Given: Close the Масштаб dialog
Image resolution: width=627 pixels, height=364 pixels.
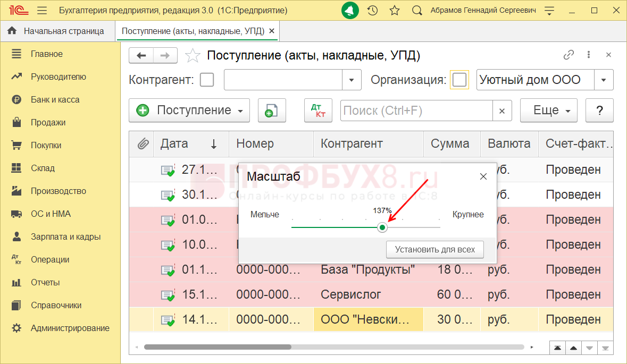Looking at the screenshot, I should tap(483, 176).
